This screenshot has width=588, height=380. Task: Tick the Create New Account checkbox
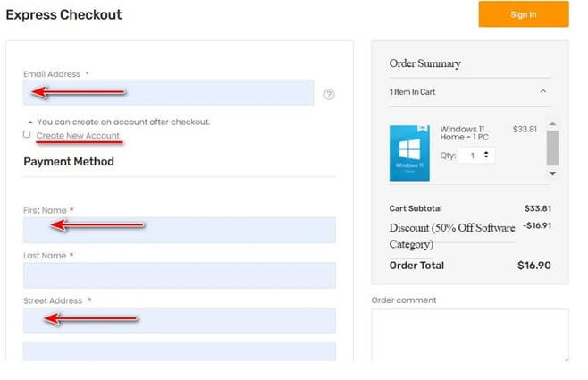coord(28,135)
